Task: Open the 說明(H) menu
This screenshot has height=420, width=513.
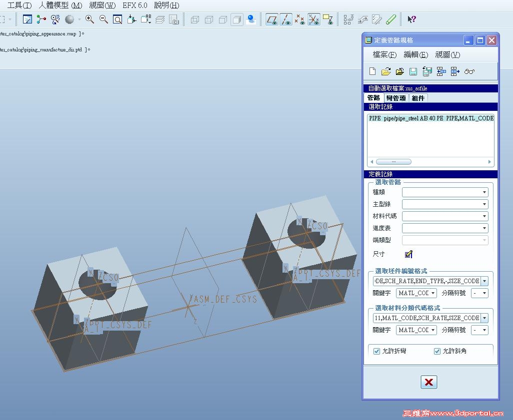Action: (166, 5)
